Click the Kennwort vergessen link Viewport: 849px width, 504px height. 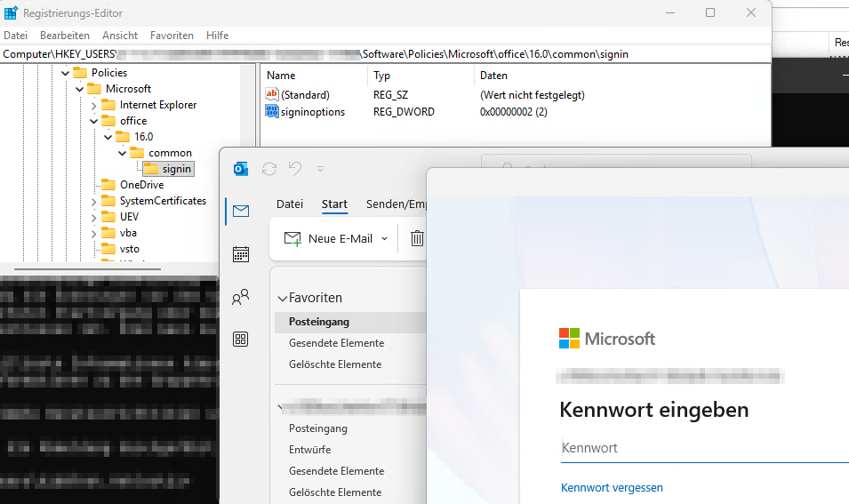612,488
